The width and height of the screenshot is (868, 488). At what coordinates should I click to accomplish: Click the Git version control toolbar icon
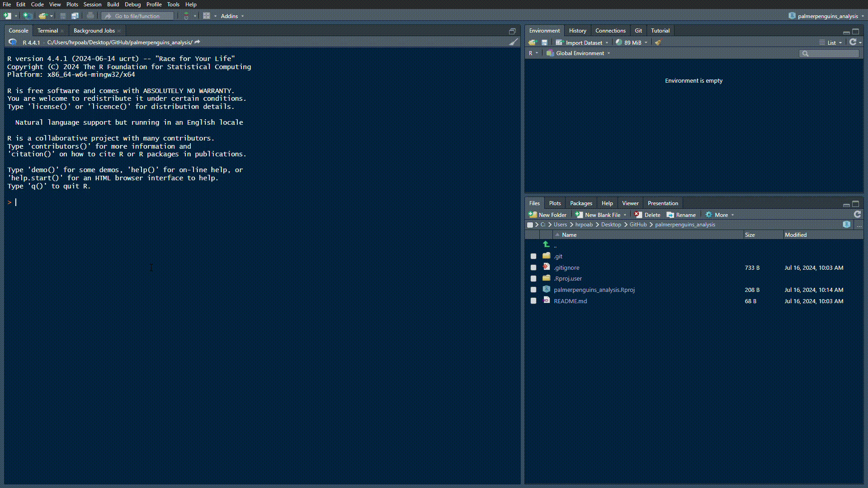(x=186, y=16)
